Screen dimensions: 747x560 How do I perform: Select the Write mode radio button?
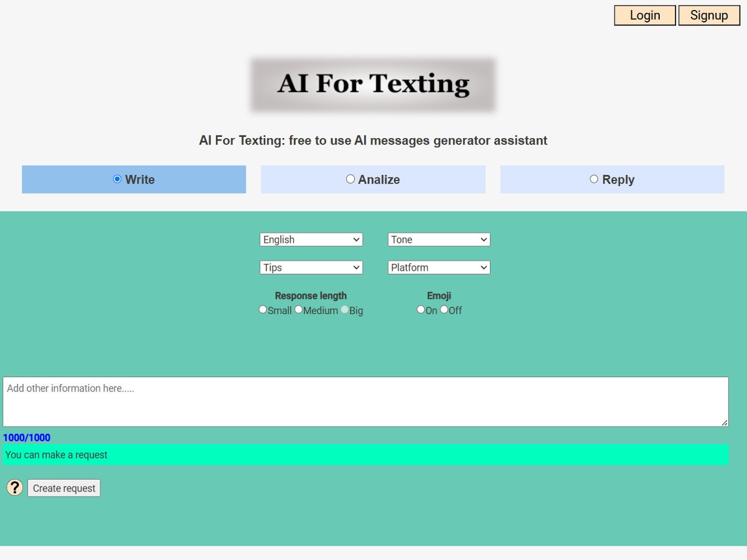pos(117,179)
